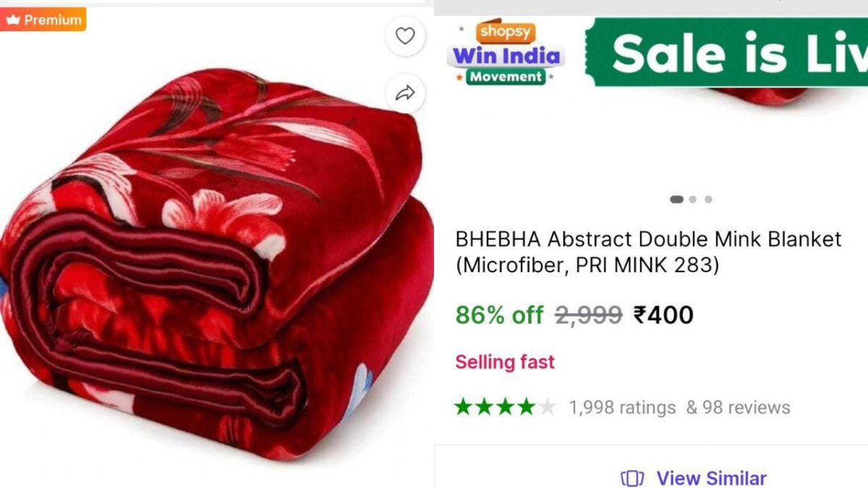
Task: Select the first image carousel dot
Action: 676,199
